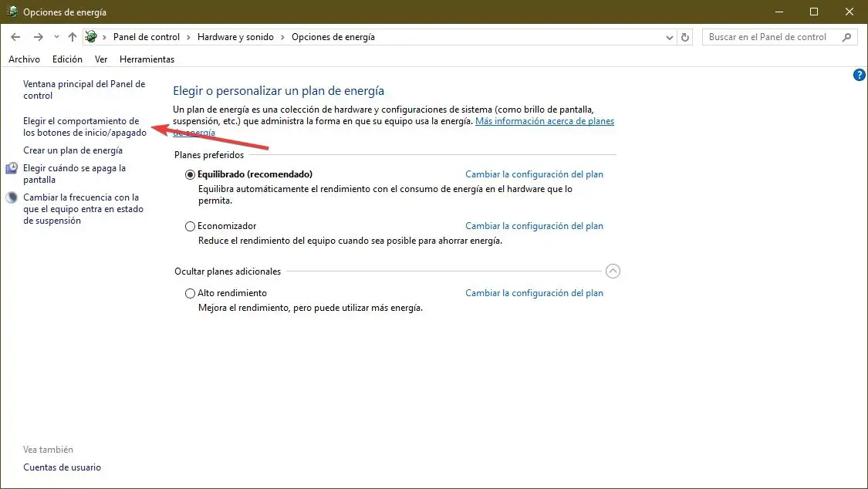Open Elegir cuándo se apaga la pantalla
Viewport: 868px width, 489px height.
coord(74,174)
